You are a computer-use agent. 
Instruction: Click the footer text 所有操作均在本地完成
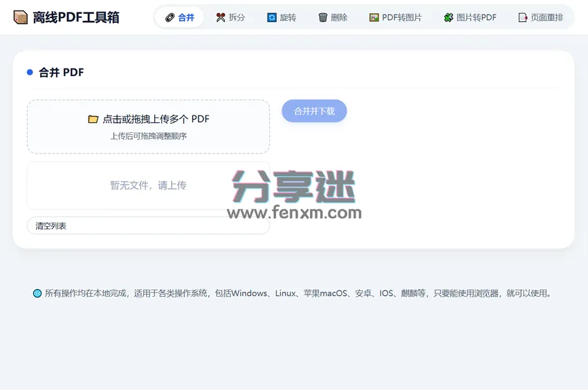(86, 293)
